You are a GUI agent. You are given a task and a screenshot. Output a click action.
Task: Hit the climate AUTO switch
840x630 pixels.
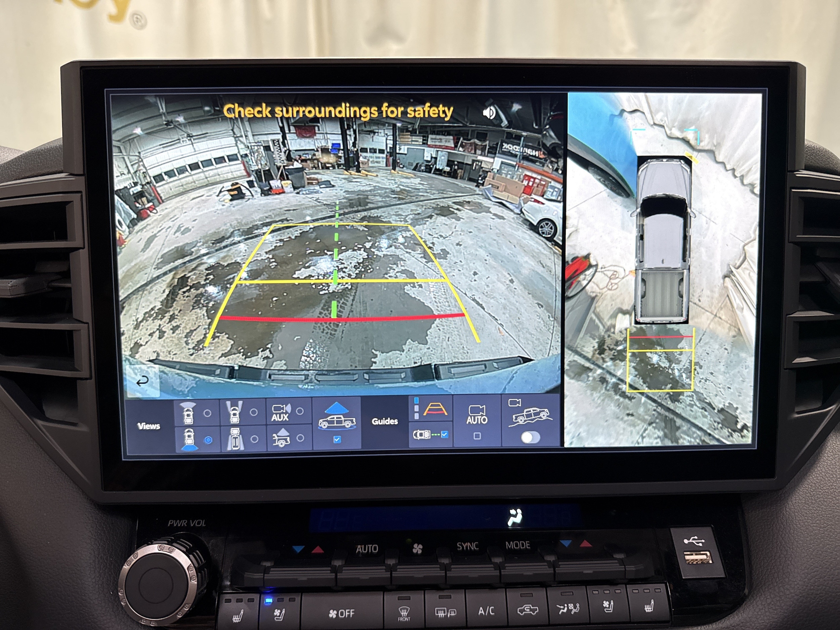click(x=367, y=549)
